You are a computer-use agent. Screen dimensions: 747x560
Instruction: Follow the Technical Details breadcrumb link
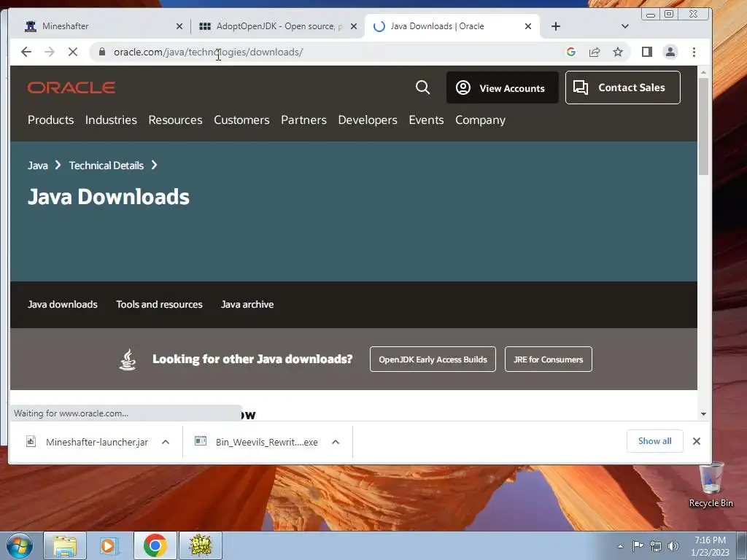click(107, 166)
